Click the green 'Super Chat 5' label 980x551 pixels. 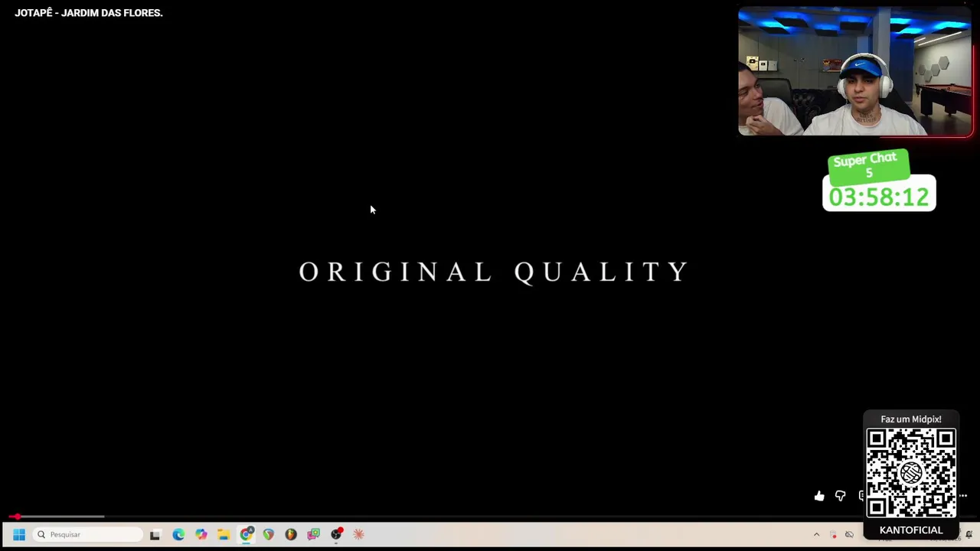[x=868, y=165]
